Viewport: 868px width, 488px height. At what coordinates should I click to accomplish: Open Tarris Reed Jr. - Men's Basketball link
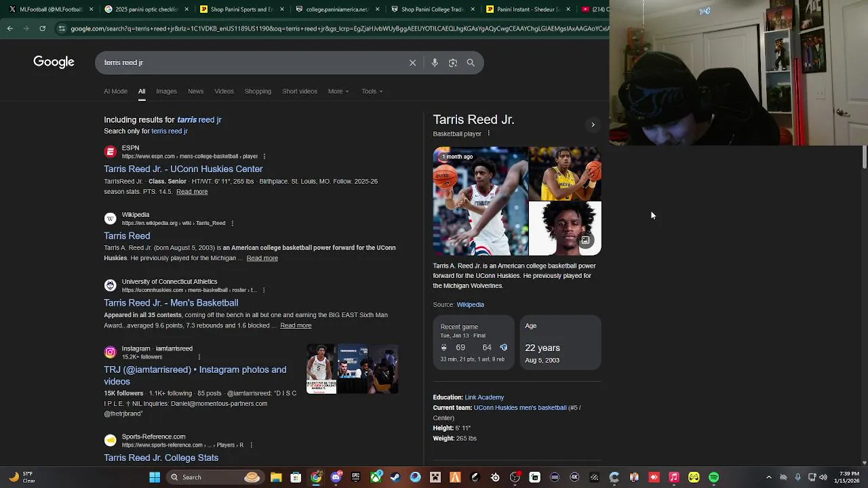[171, 303]
